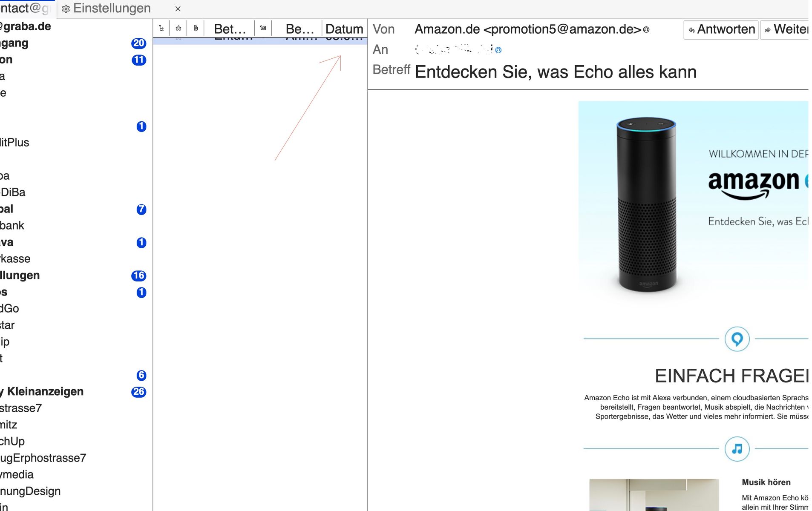The image size is (812, 511).
Task: Click the thread column icon in message list header
Action: tap(161, 29)
